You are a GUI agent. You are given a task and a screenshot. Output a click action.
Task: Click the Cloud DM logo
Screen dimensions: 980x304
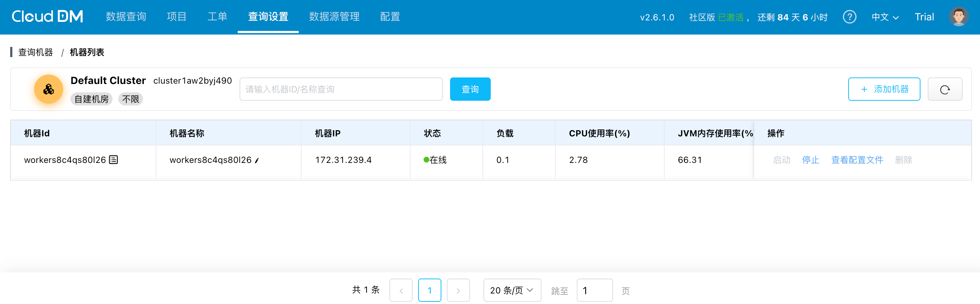[47, 16]
